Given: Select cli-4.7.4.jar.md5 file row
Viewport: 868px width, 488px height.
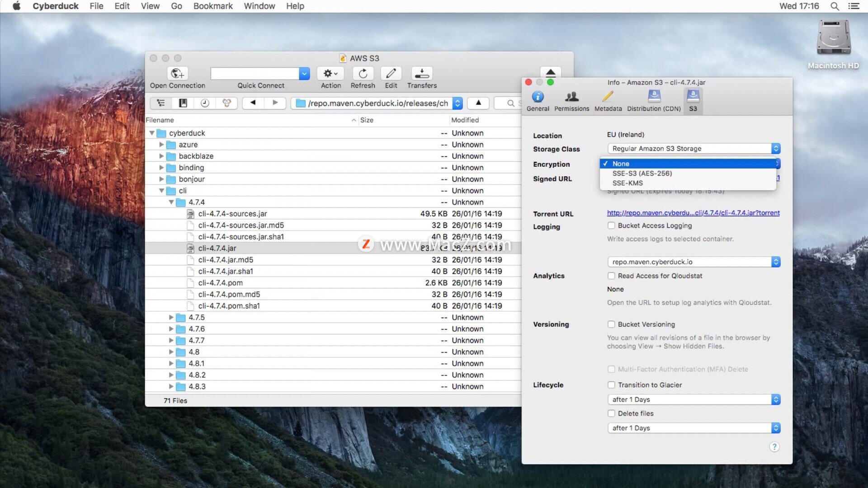Looking at the screenshot, I should tap(333, 260).
